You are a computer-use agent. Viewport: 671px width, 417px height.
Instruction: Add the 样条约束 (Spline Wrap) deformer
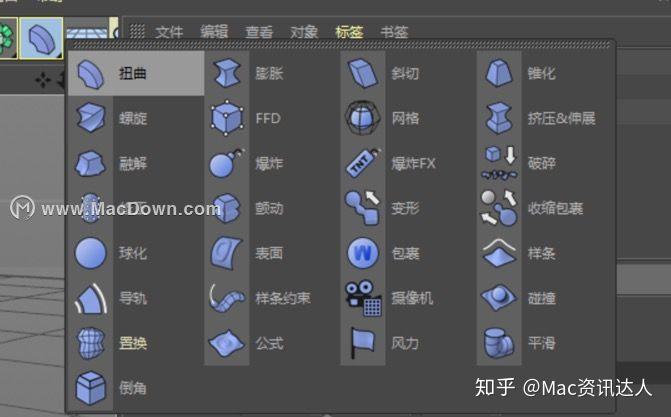coord(272,298)
